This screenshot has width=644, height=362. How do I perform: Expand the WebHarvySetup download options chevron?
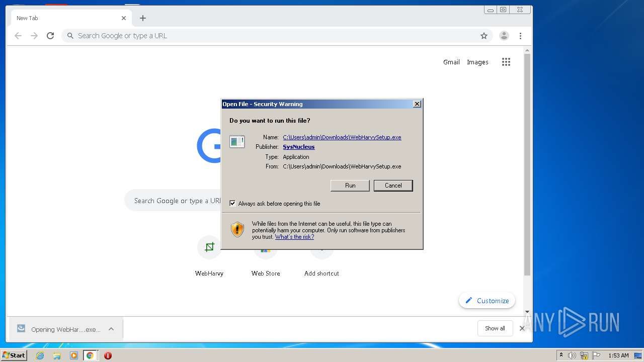tap(111, 329)
